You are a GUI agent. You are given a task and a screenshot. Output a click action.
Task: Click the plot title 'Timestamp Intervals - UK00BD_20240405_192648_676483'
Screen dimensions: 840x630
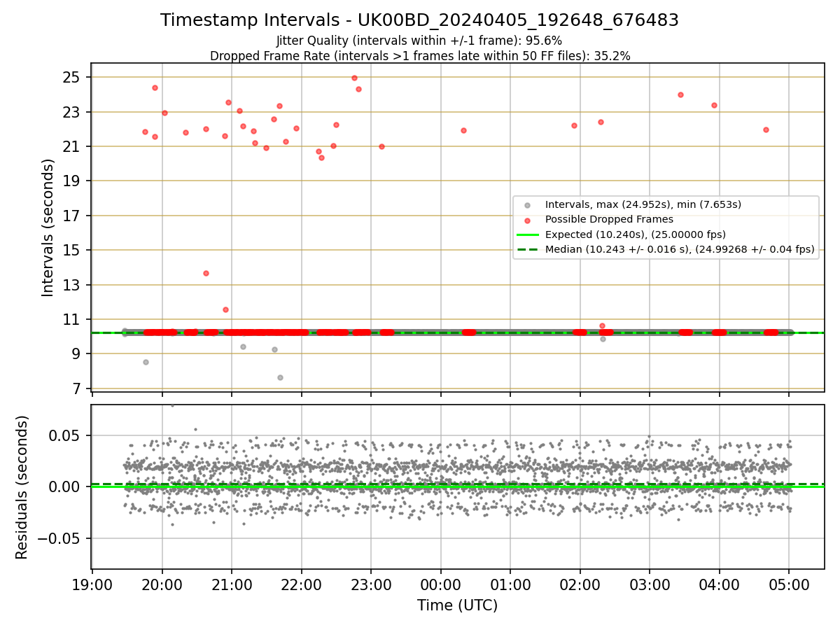point(419,20)
